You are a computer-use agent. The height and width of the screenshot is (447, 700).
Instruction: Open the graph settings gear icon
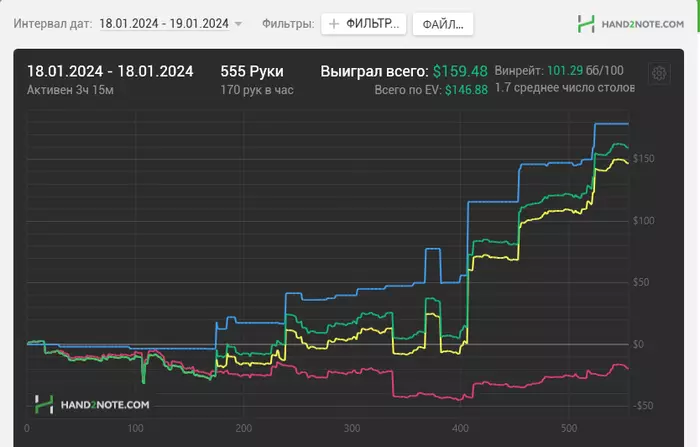pyautogui.click(x=659, y=73)
